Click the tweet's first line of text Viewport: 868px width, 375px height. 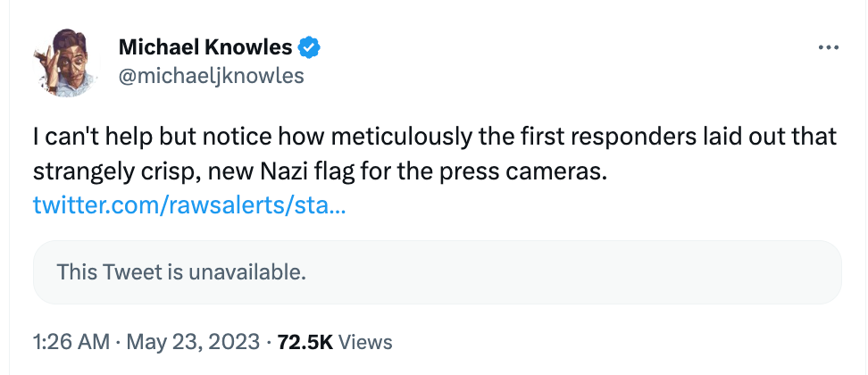pos(434,138)
